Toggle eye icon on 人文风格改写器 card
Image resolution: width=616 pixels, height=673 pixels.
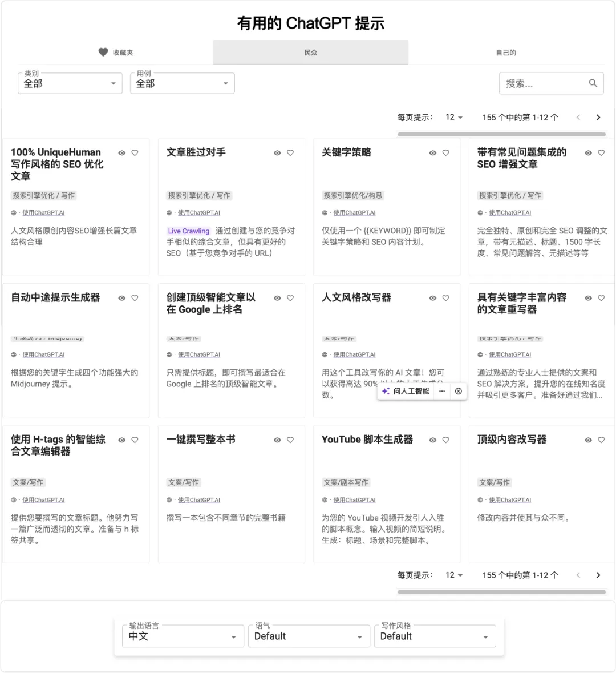[x=432, y=298]
